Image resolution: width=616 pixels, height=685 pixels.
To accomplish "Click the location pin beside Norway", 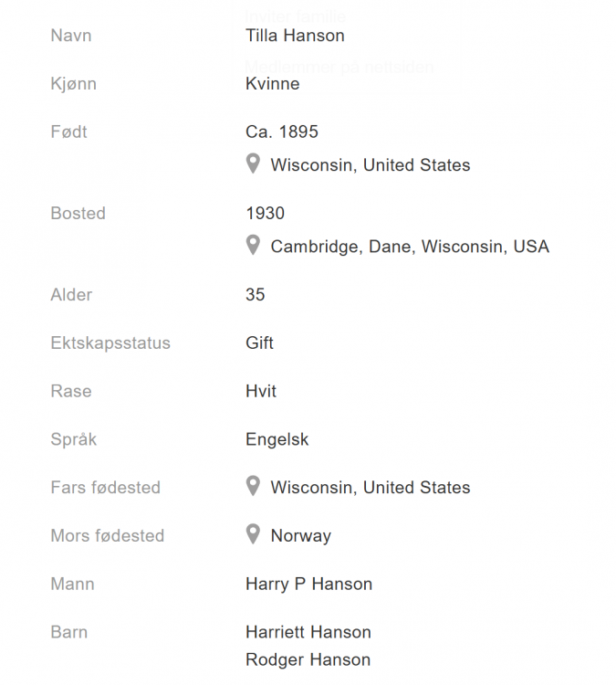I will pos(254,534).
